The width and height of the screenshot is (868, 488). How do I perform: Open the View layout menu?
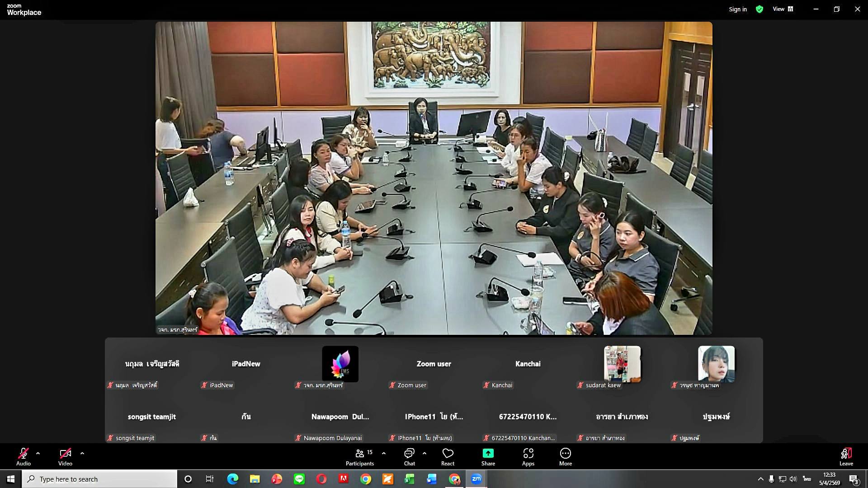783,9
